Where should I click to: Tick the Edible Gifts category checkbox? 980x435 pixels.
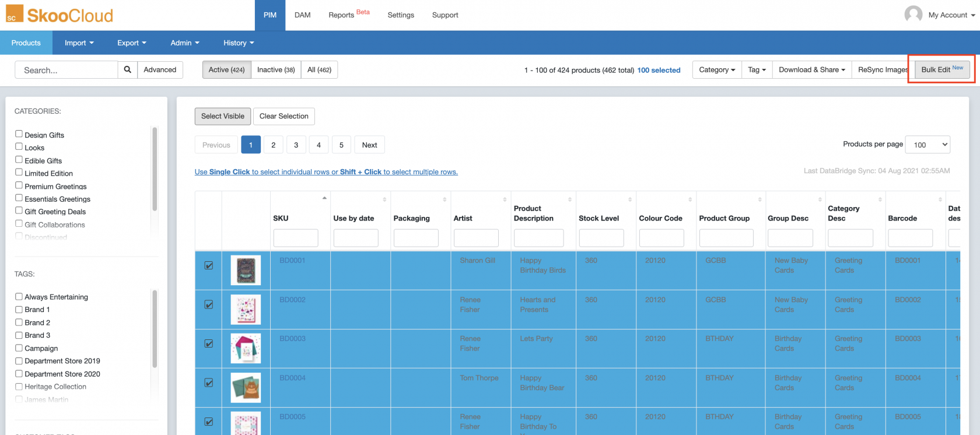(19, 160)
